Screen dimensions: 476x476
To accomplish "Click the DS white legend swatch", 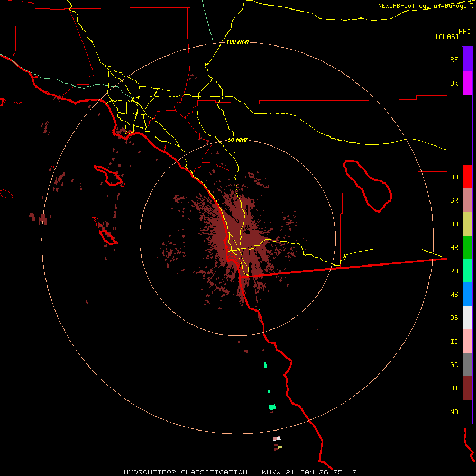I will pyautogui.click(x=467, y=317).
